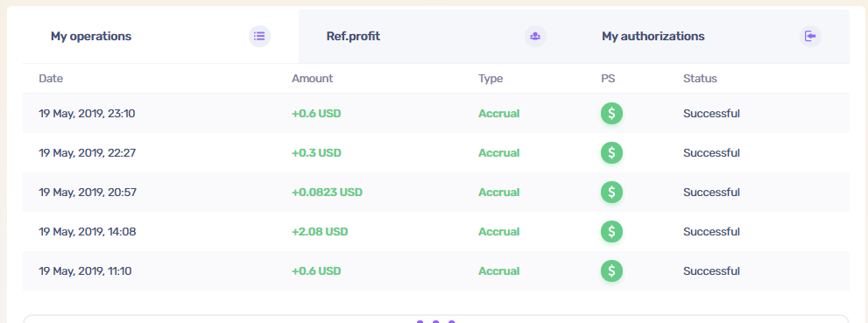Viewport: 868px width, 323px height.
Task: Click Successful status in the 11:10 row
Action: coord(711,271)
